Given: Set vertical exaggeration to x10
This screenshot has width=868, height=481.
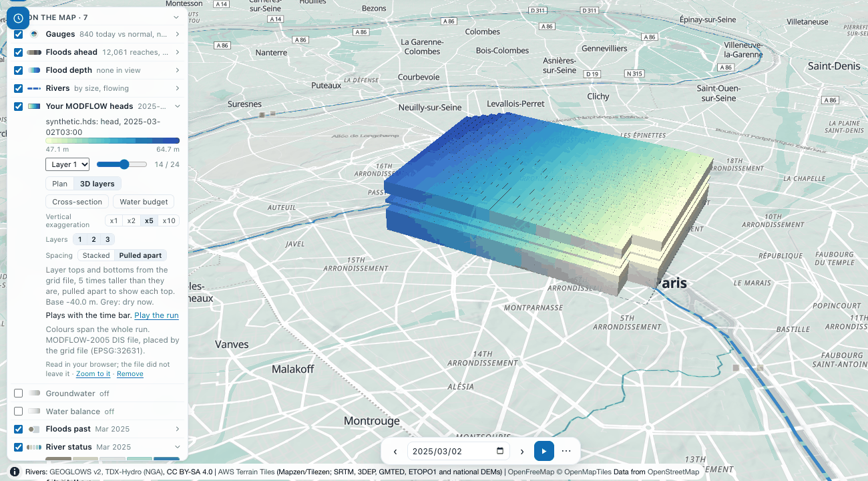Looking at the screenshot, I should 169,221.
